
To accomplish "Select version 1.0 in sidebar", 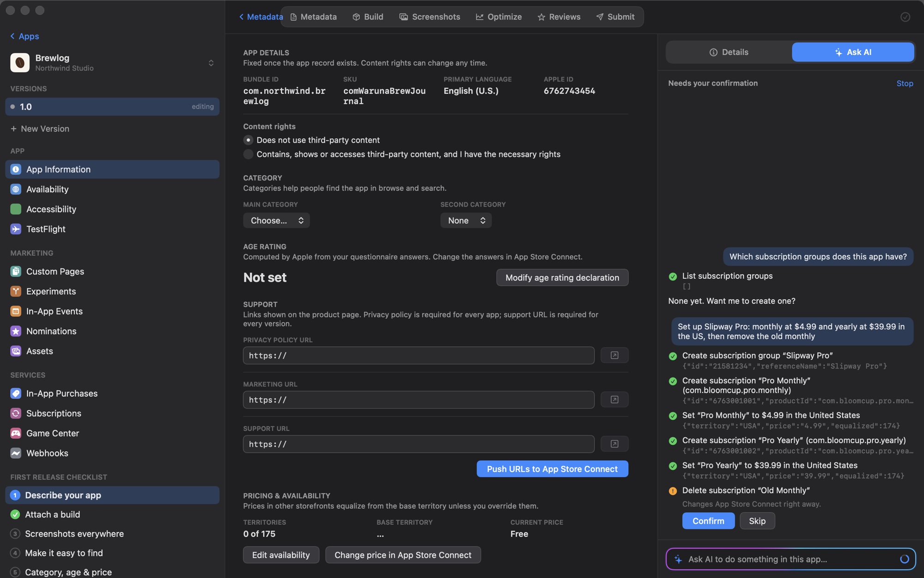I will (112, 107).
